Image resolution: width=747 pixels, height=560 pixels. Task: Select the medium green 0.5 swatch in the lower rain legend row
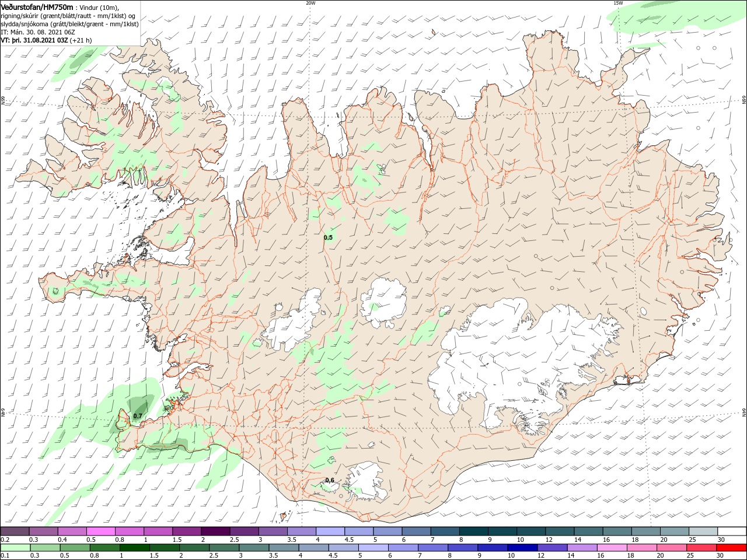[75, 548]
